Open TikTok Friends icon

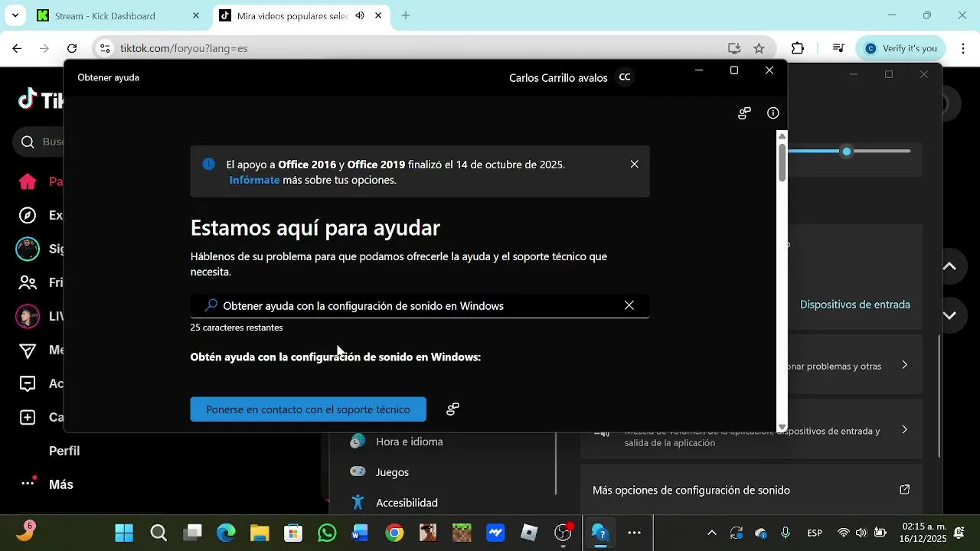[28, 282]
